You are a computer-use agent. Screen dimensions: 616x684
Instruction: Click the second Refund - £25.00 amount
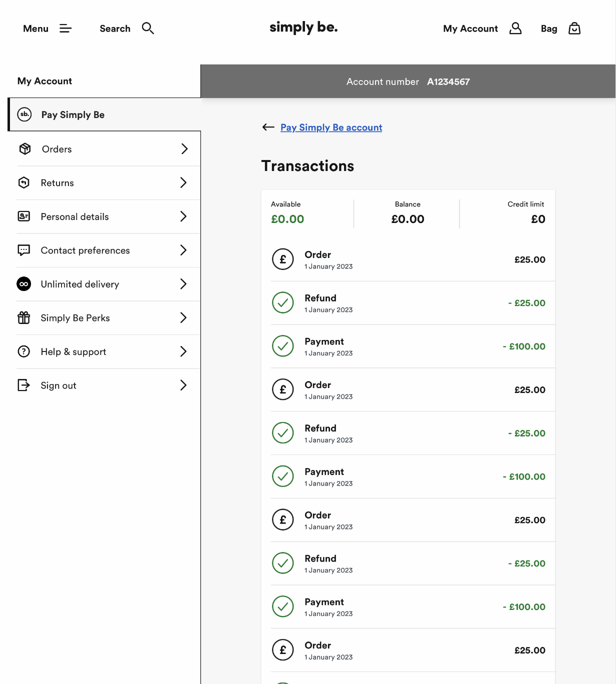526,433
